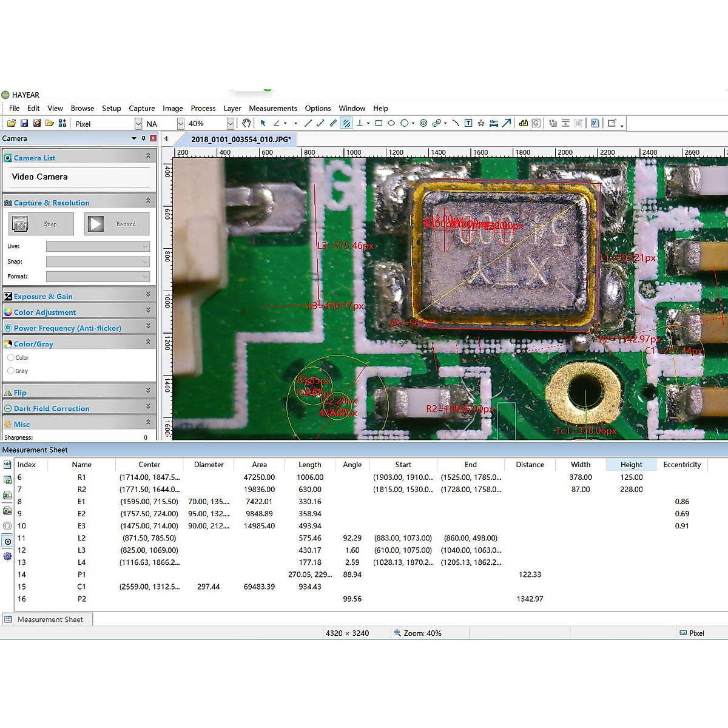
Task: Select the arrow annotation tool
Action: pyautogui.click(x=507, y=123)
